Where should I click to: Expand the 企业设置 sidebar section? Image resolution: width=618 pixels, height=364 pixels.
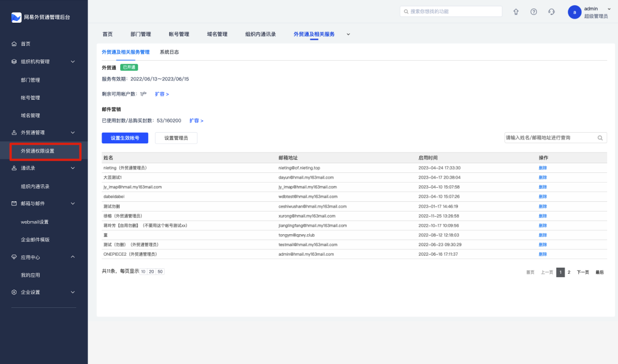(x=73, y=293)
